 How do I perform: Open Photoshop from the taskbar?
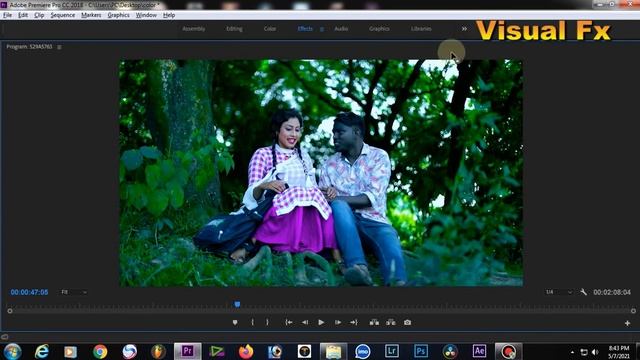tap(421, 351)
